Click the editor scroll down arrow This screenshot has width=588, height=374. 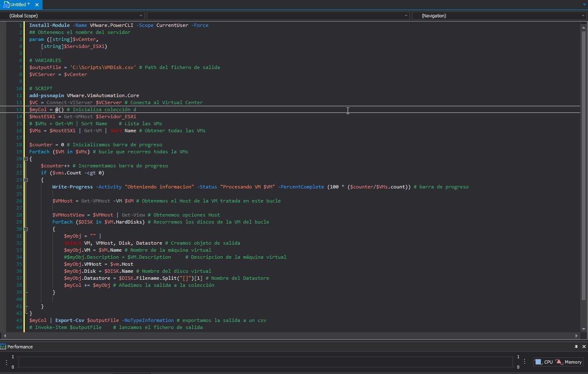click(x=583, y=329)
